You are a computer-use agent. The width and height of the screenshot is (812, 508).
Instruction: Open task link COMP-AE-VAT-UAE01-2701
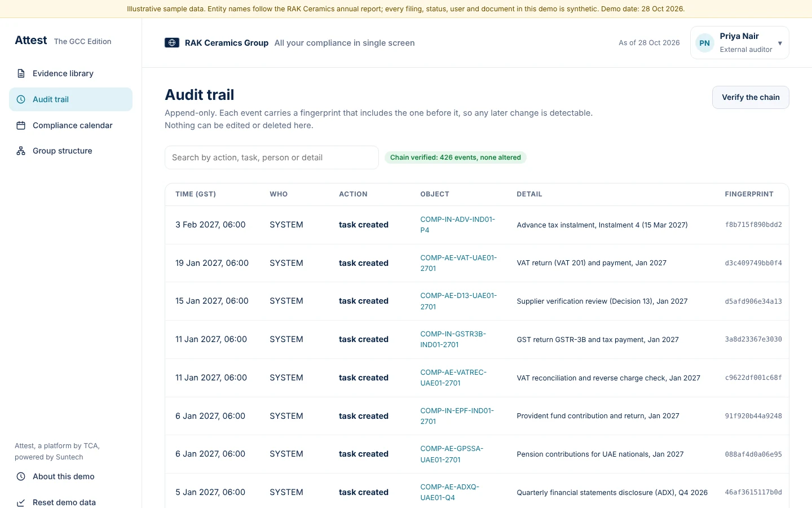(458, 263)
